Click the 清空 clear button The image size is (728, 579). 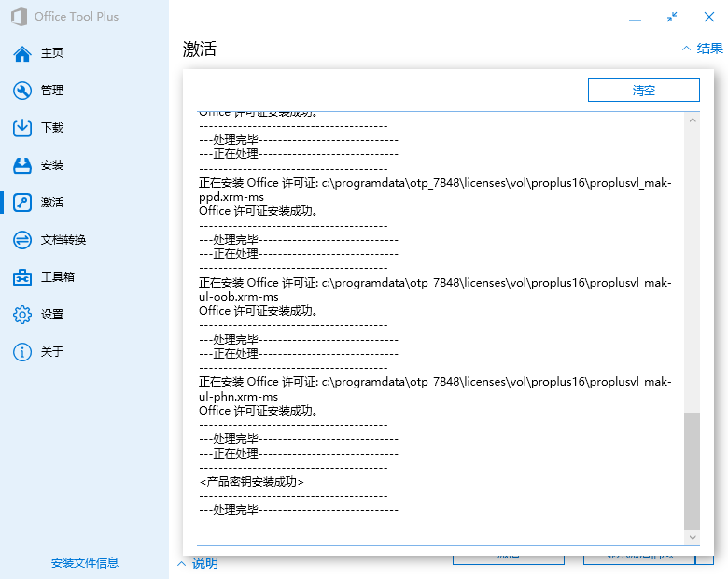(643, 91)
